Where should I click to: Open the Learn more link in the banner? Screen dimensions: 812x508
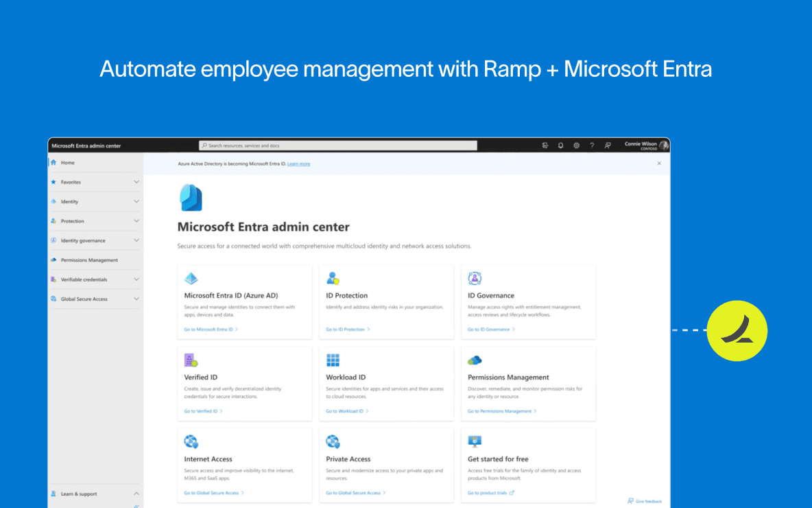tap(298, 163)
